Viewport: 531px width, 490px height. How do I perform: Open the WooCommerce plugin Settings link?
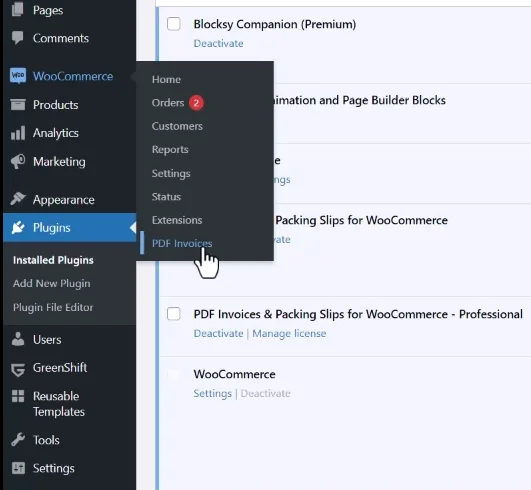[213, 393]
